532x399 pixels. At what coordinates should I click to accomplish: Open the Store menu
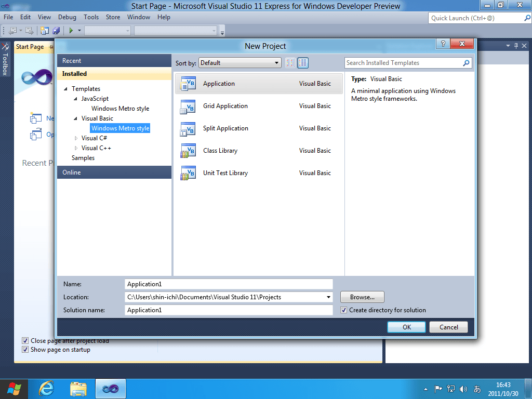point(113,17)
